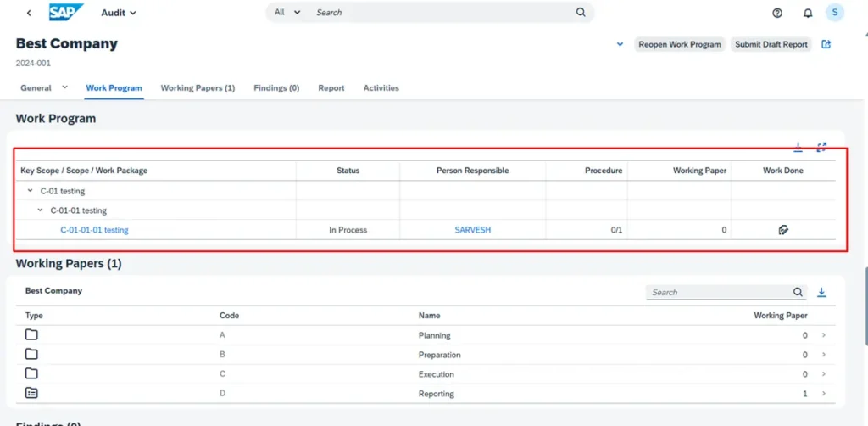Open the user profile avatar S
Viewport: 868px width, 426px height.
click(835, 13)
